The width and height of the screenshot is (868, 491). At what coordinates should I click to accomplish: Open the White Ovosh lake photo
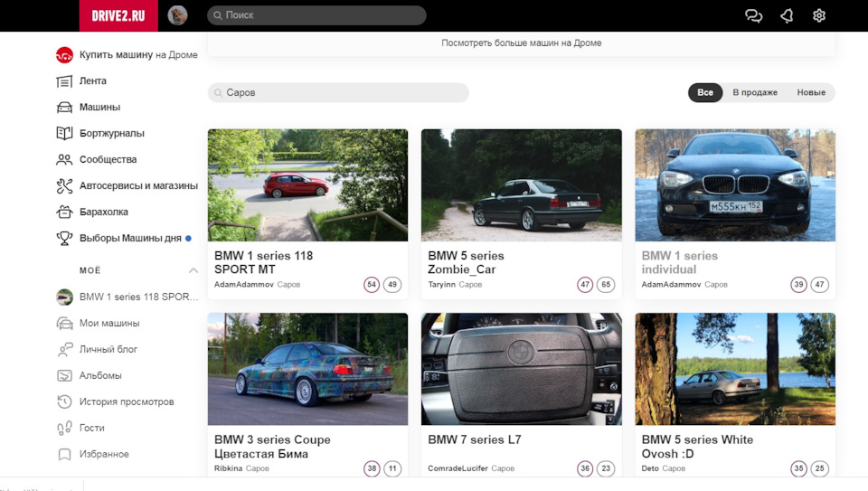coord(735,369)
